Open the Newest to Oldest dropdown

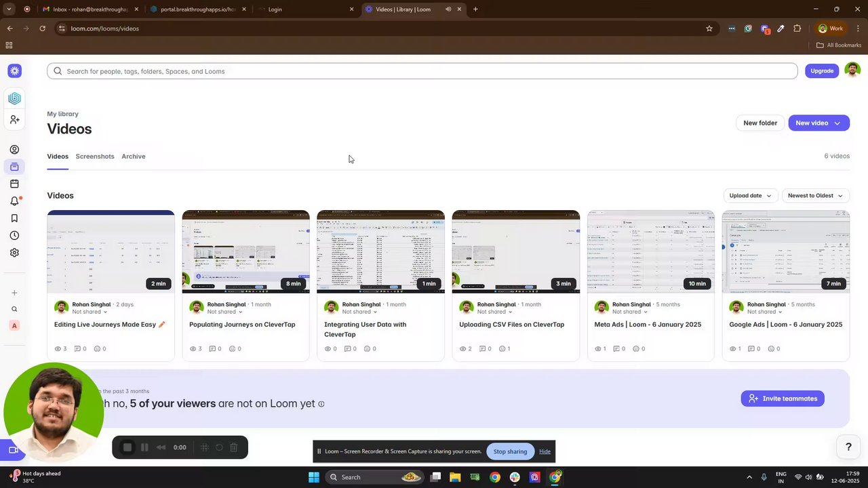coord(815,195)
